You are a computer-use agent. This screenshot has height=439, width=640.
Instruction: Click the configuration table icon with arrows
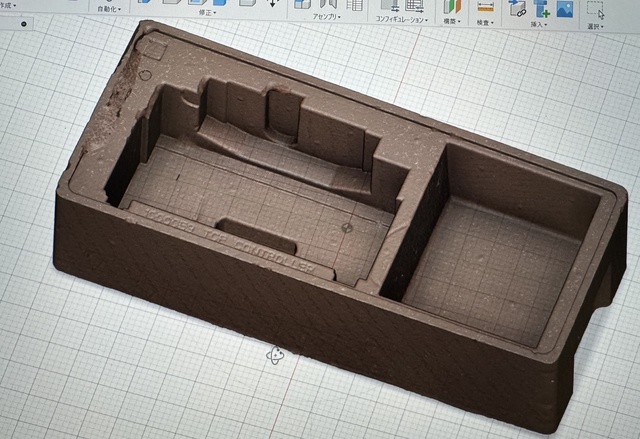414,6
